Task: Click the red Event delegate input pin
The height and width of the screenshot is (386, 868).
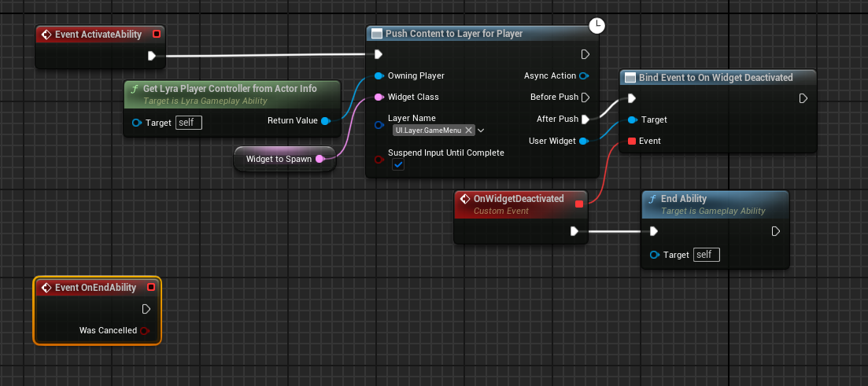Action: pyautogui.click(x=631, y=142)
